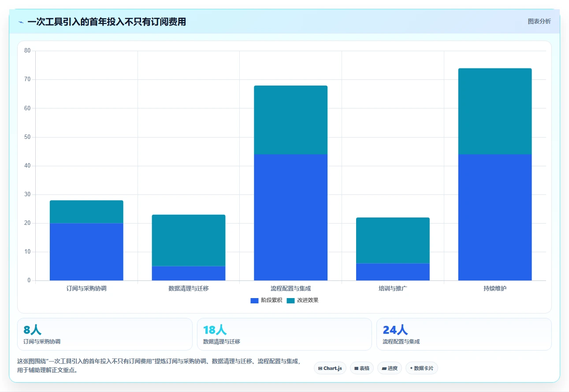Select the 数据卡片 tag
The height and width of the screenshot is (392, 569).
(422, 368)
